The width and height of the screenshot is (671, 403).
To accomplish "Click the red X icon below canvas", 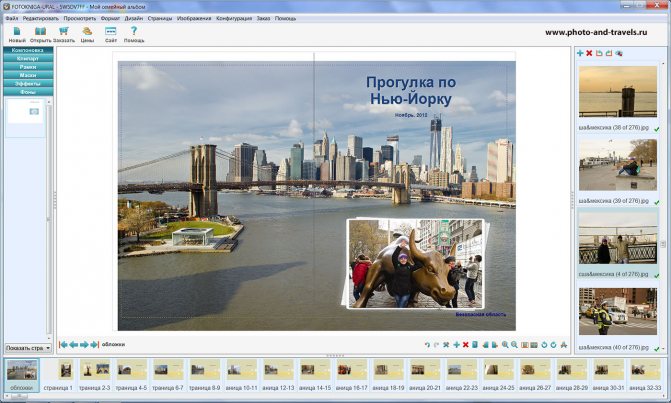I will coord(466,345).
